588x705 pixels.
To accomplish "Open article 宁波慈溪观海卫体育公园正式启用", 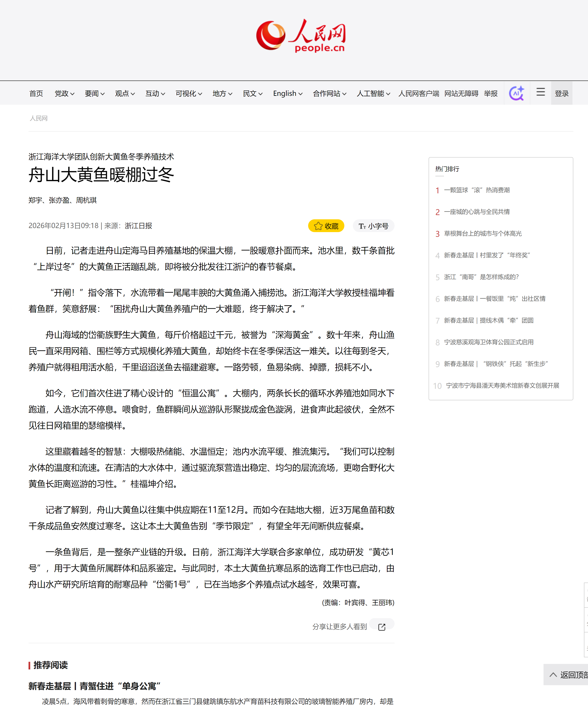I will pyautogui.click(x=489, y=342).
